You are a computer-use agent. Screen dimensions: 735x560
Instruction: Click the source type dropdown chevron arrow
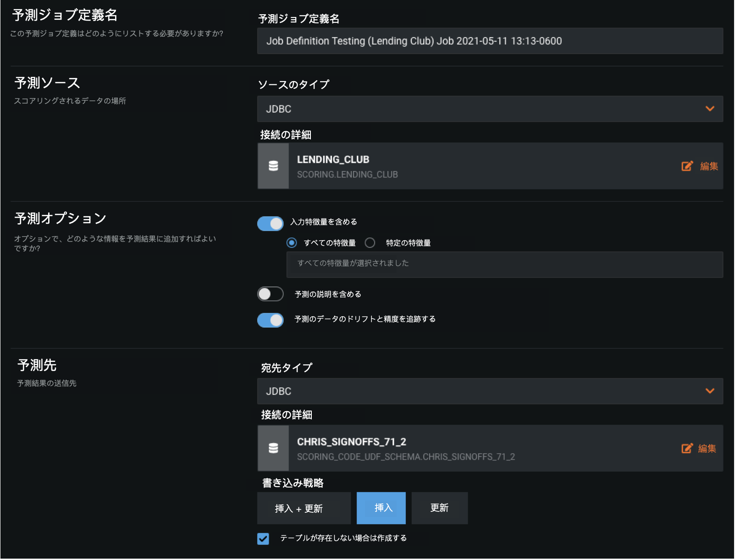pos(710,109)
